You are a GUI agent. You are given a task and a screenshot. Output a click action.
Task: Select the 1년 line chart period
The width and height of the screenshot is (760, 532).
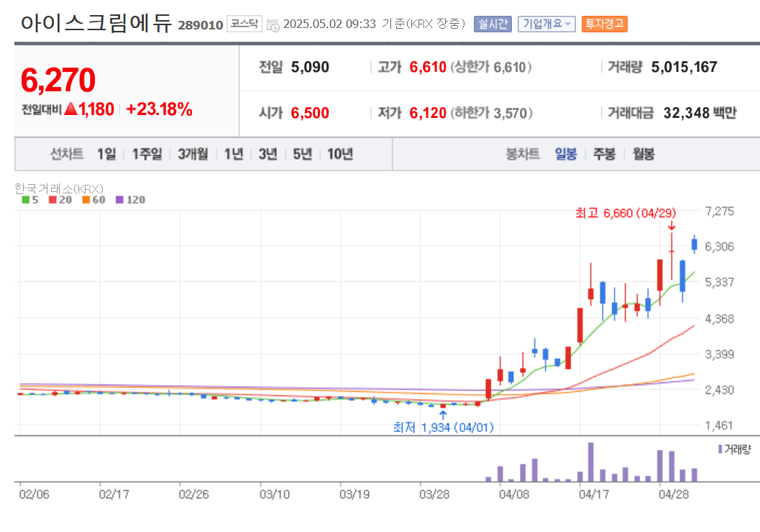pyautogui.click(x=234, y=154)
